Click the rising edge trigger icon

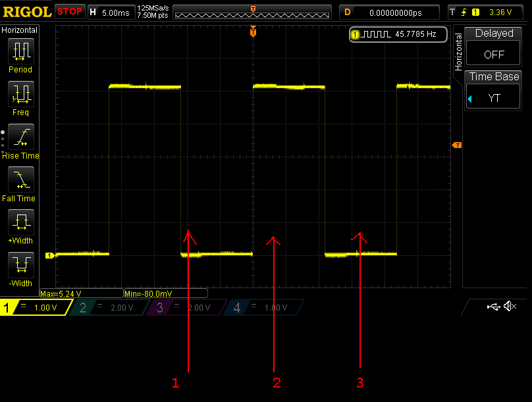pyautogui.click(x=464, y=13)
